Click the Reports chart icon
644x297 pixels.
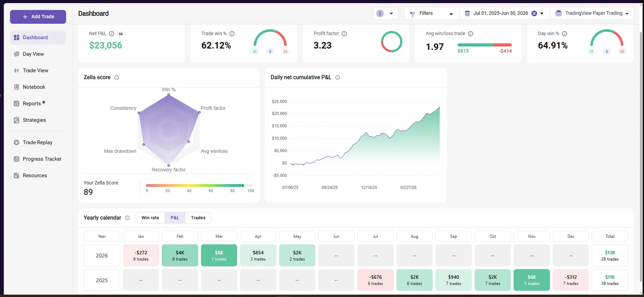coord(17,103)
